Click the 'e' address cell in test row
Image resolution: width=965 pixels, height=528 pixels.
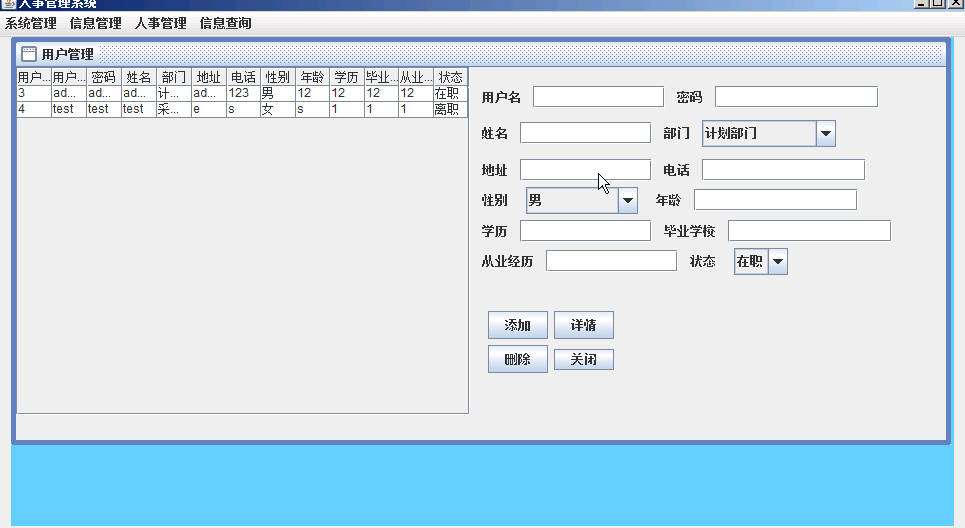(208, 109)
